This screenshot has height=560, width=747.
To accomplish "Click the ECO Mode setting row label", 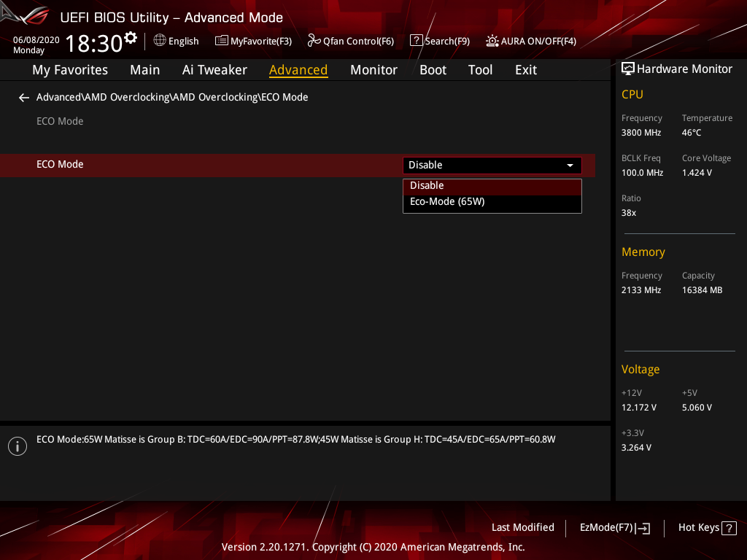I will point(60,164).
